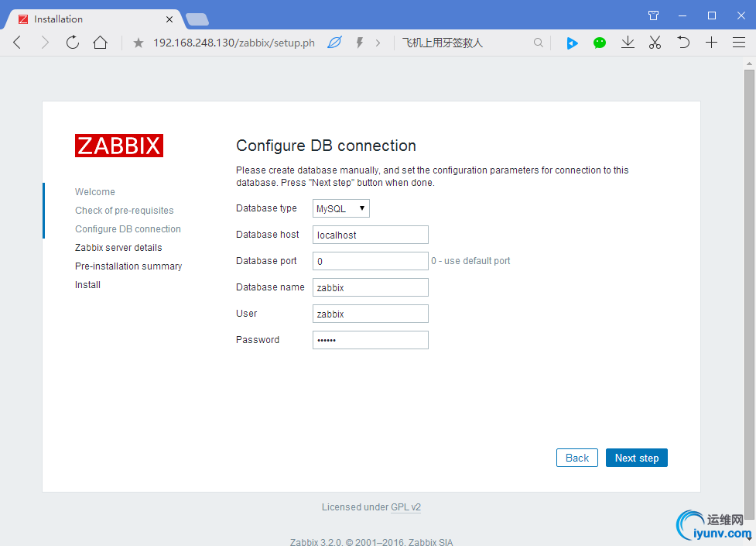Click the Zabbix 3.2.0 copyright text
This screenshot has width=756, height=546.
pos(371,541)
